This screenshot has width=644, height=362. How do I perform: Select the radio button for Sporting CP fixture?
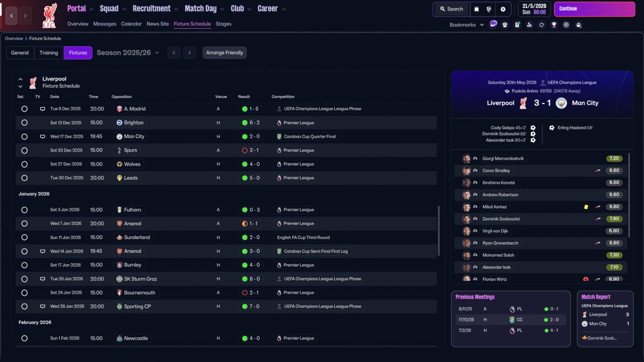pyautogui.click(x=24, y=306)
